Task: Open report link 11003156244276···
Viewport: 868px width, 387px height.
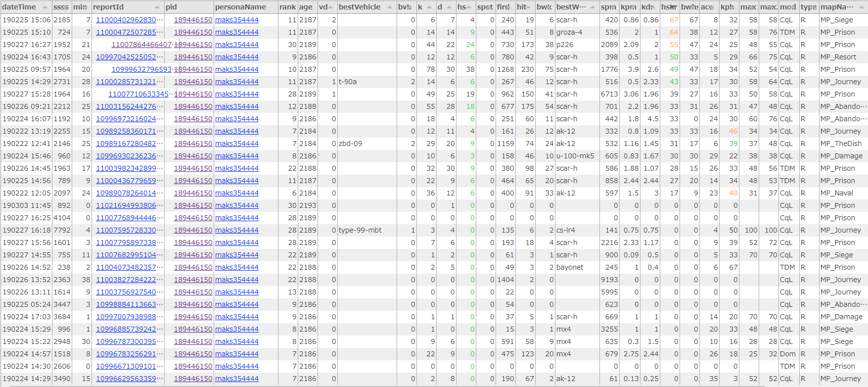Action: point(130,106)
